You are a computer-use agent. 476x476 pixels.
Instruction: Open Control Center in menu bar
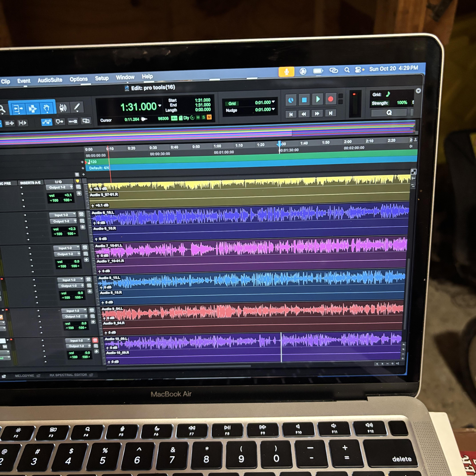(358, 70)
